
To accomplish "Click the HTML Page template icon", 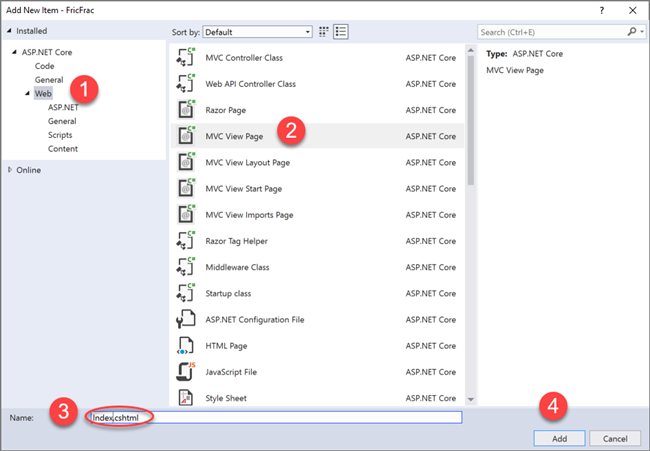I will point(185,345).
